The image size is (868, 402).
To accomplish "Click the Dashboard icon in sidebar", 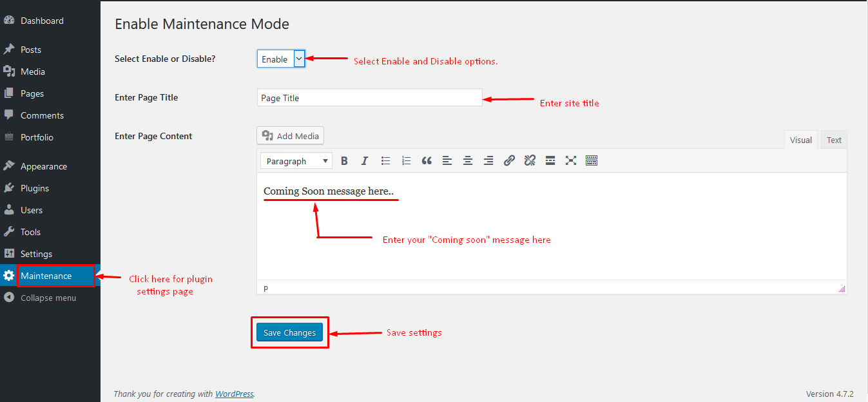I will (9, 21).
